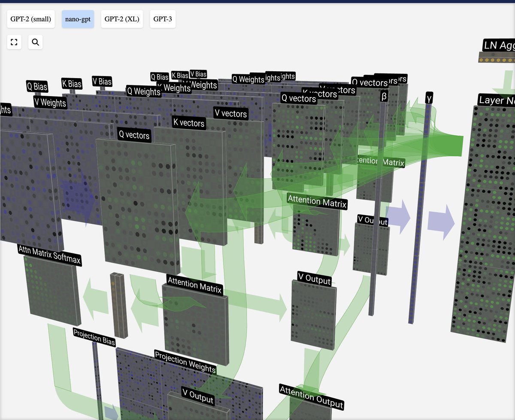Select the Q vectors matrix
Screen dimensions: 515x420
point(135,136)
